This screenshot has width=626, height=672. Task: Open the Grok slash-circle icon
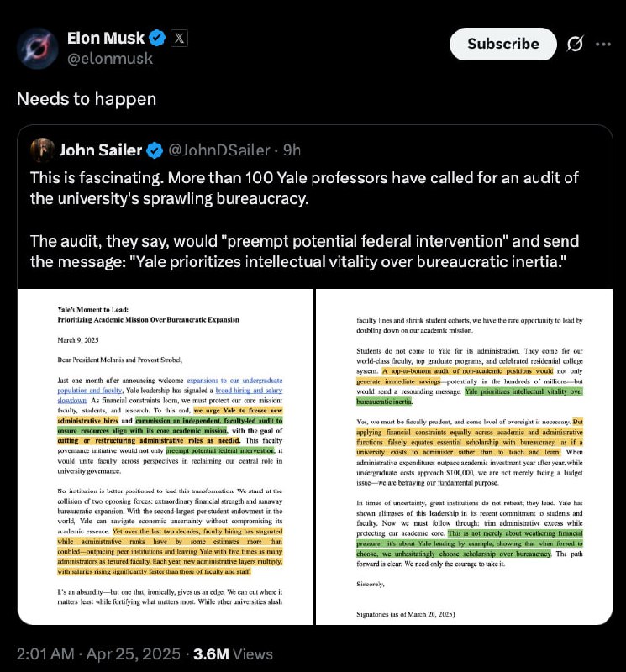(575, 45)
